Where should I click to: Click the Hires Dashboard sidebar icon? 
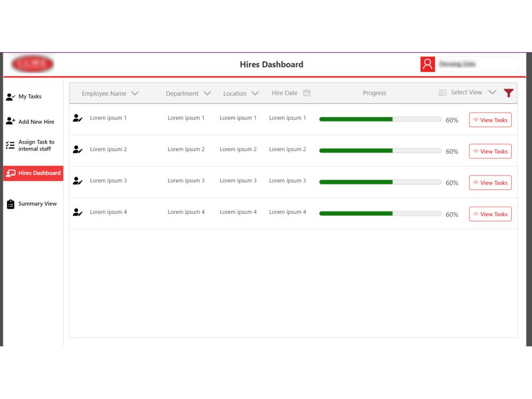coord(11,173)
